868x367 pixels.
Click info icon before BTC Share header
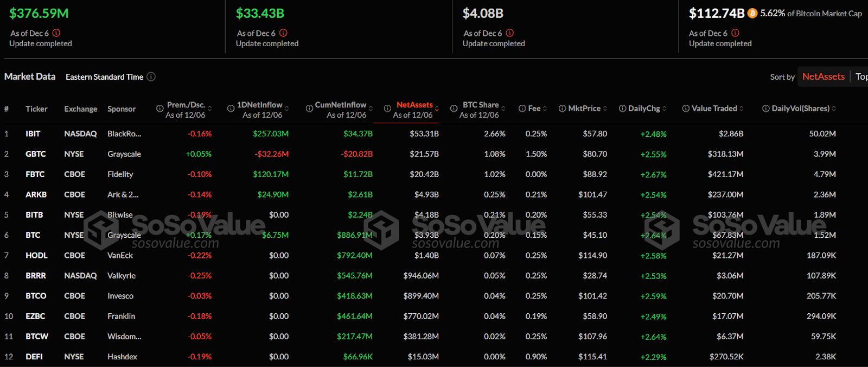pos(454,109)
